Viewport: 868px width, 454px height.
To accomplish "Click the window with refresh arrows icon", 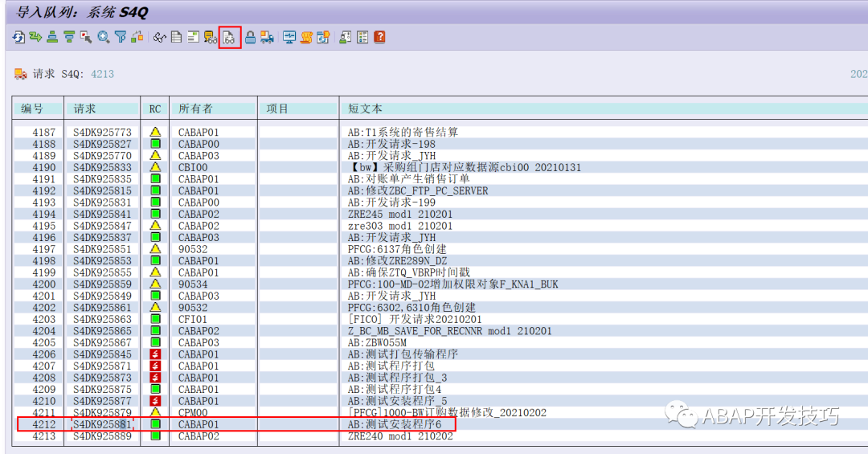I will click(323, 37).
